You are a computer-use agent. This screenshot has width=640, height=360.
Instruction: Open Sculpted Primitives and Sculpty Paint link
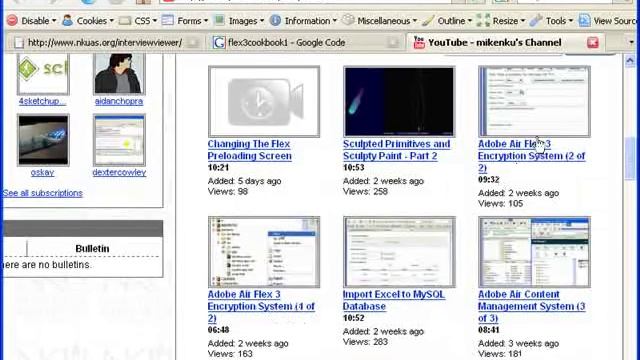coord(396,150)
